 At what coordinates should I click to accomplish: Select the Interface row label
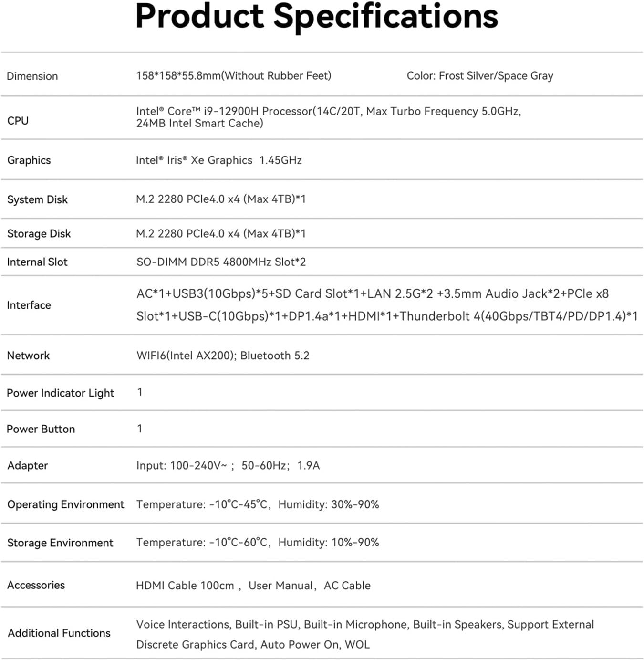click(29, 305)
